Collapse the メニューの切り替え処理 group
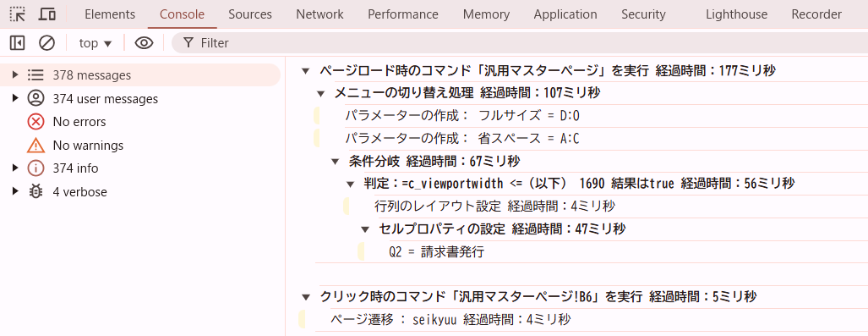Image resolution: width=868 pixels, height=336 pixels. point(320,93)
